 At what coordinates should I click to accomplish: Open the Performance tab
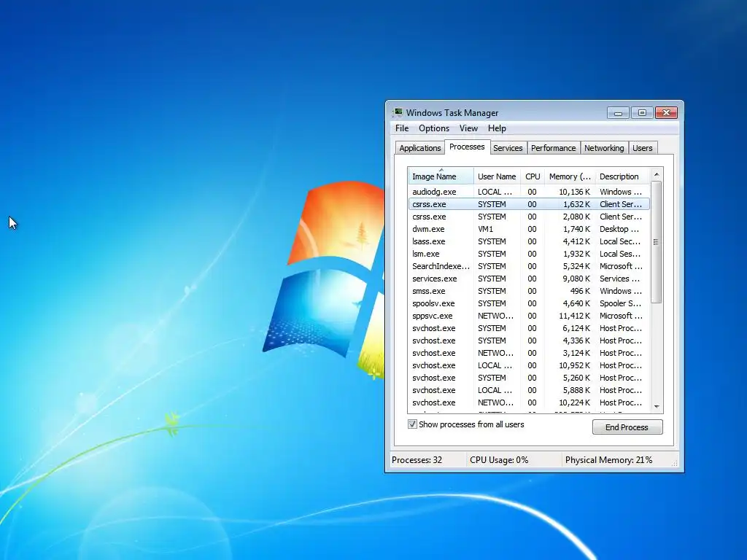pos(554,148)
